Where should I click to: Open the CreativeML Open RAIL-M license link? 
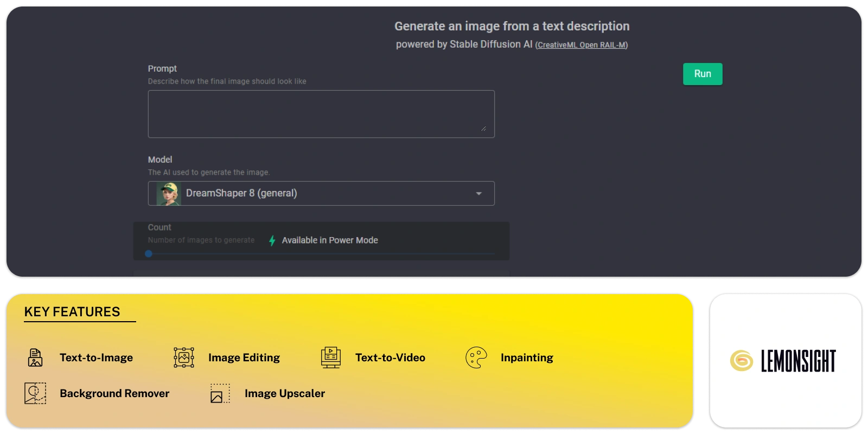(581, 45)
